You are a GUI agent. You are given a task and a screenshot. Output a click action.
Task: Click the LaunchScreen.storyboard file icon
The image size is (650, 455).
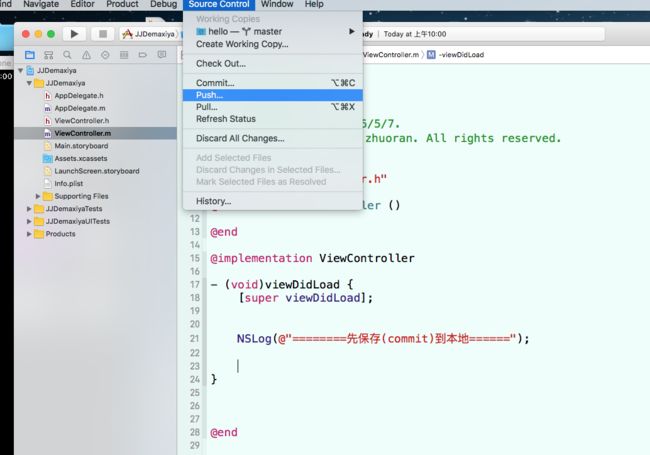(48, 171)
